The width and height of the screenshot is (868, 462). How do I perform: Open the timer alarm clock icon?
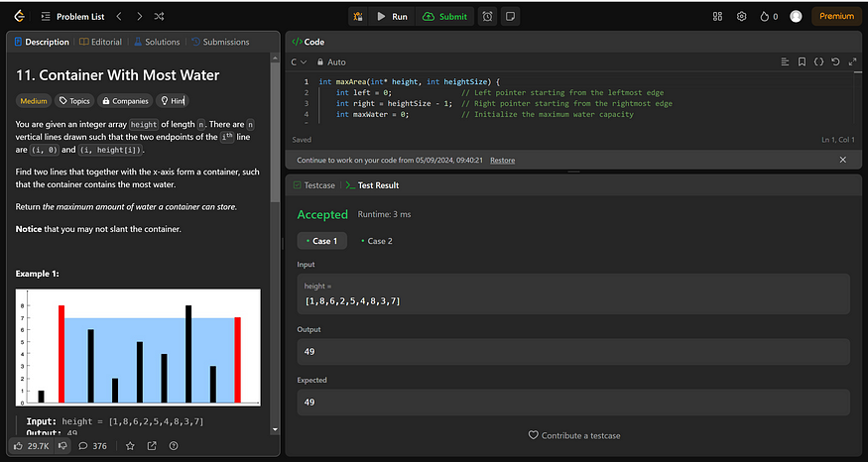click(487, 17)
